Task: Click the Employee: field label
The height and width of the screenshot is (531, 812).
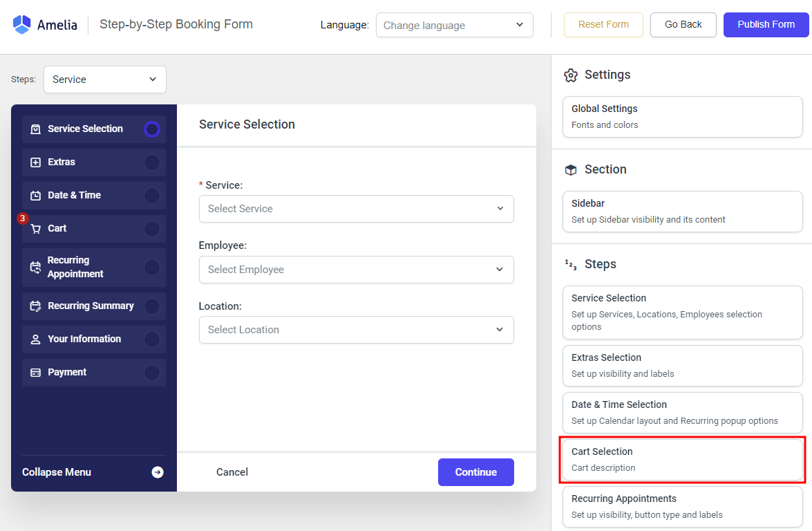Action: coord(223,245)
